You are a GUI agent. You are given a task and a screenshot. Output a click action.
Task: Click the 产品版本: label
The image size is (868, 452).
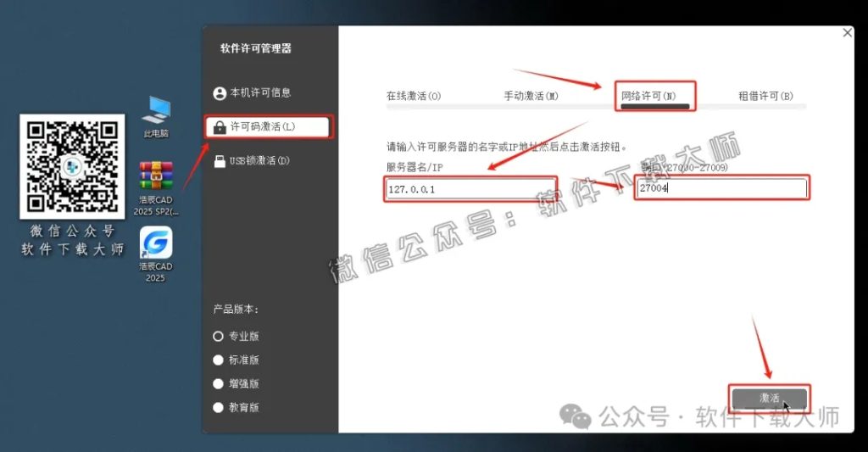[236, 309]
